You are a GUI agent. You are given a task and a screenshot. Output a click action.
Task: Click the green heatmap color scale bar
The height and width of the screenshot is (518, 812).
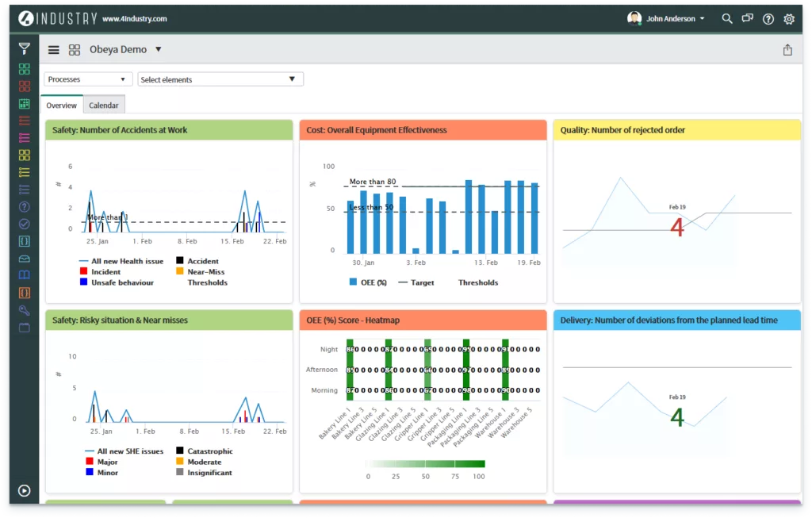tap(425, 463)
